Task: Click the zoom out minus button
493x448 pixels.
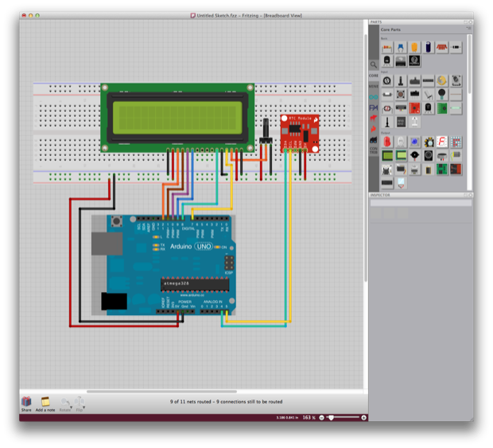Action: coord(321,418)
